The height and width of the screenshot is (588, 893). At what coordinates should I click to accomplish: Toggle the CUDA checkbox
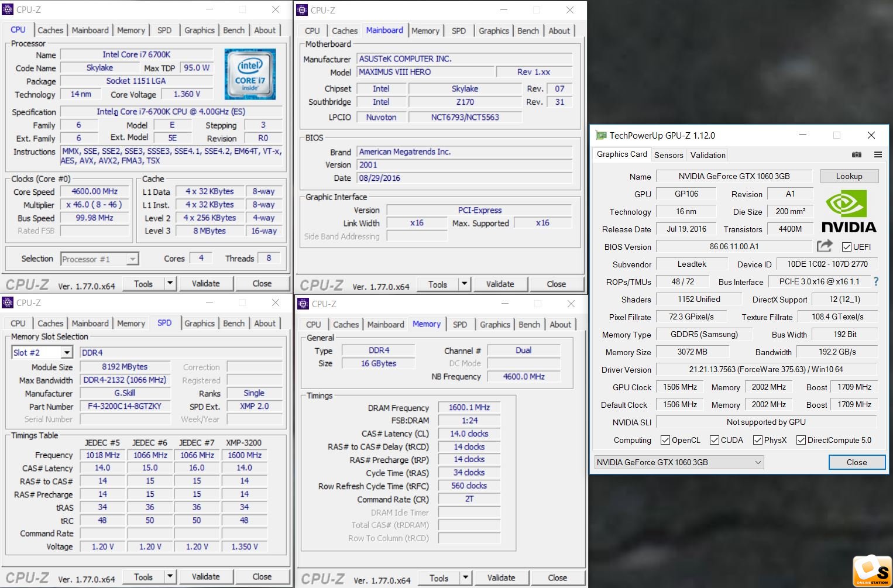pos(715,440)
